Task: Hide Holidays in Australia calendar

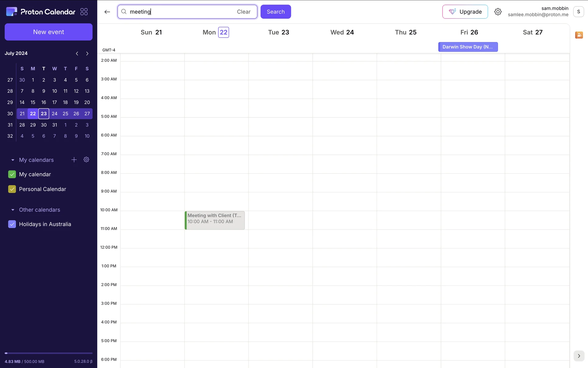Action: coord(12,224)
